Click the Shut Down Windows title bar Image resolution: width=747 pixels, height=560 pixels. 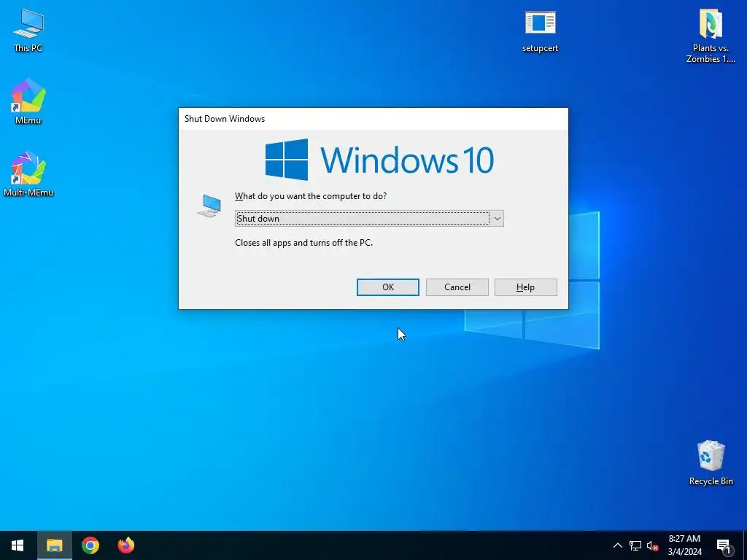[x=373, y=119]
